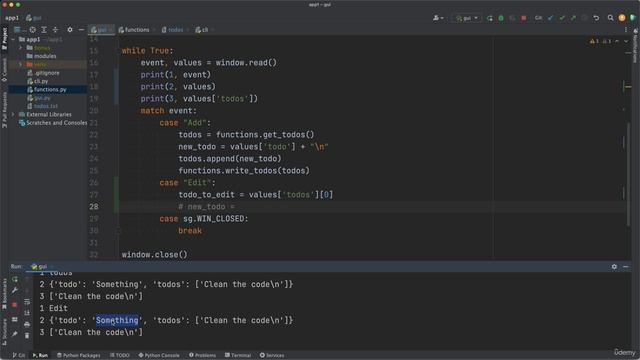Open Search Everywhere with the magnifier icon
The image size is (640, 360).
click(610, 18)
